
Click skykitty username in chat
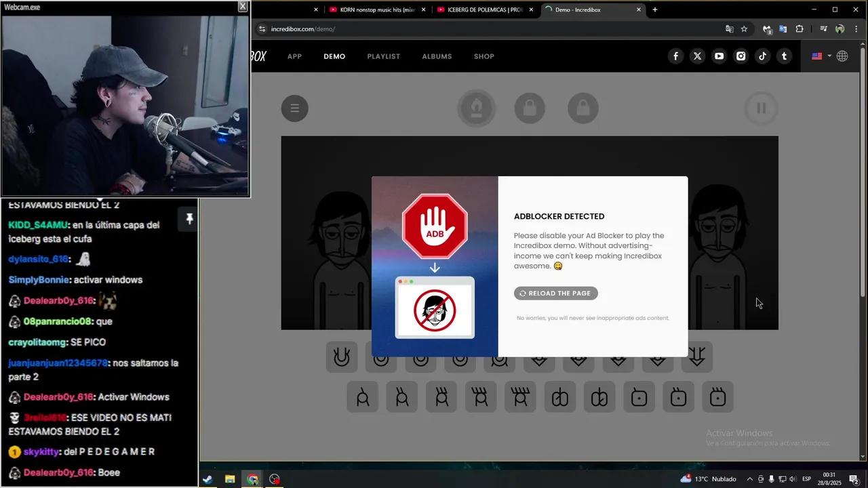point(41,452)
